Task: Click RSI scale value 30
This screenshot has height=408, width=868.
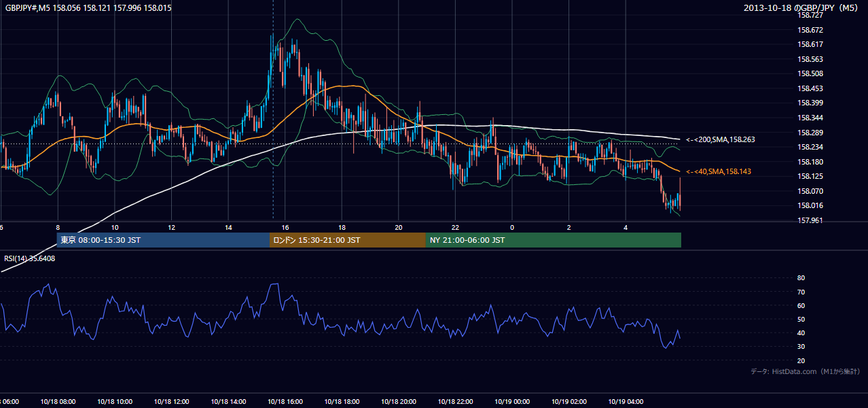Action: (801, 347)
